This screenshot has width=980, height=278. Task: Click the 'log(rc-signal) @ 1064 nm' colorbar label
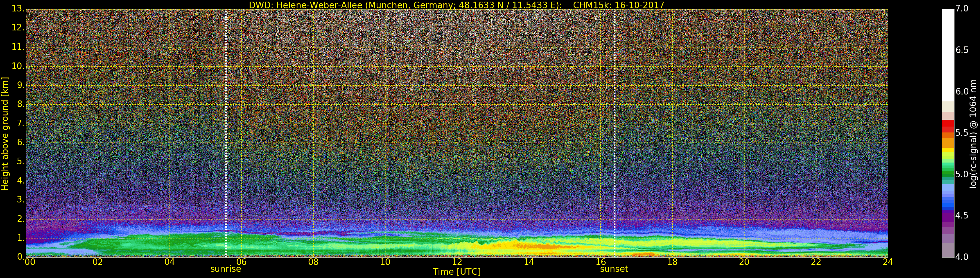point(973,133)
